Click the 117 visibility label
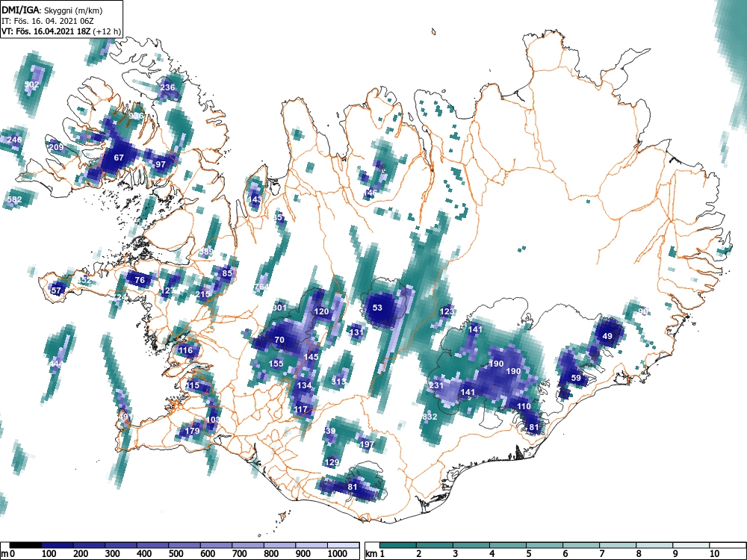 click(x=300, y=409)
